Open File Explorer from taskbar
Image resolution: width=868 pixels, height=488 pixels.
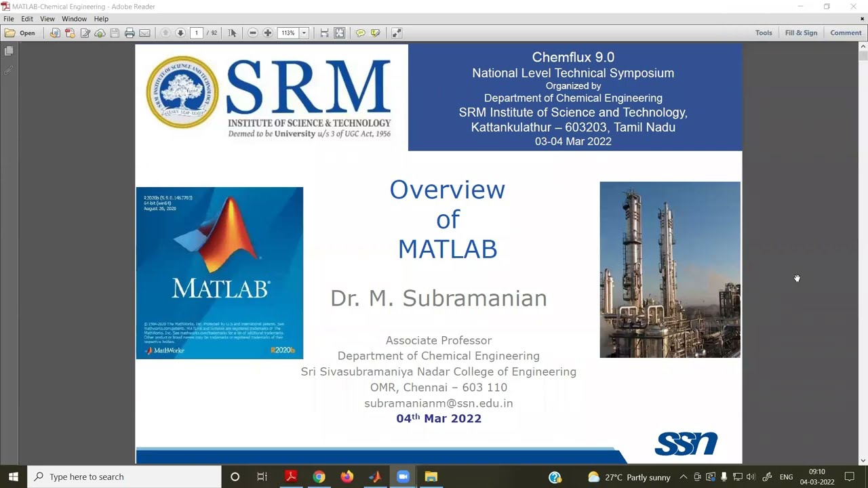click(x=431, y=476)
